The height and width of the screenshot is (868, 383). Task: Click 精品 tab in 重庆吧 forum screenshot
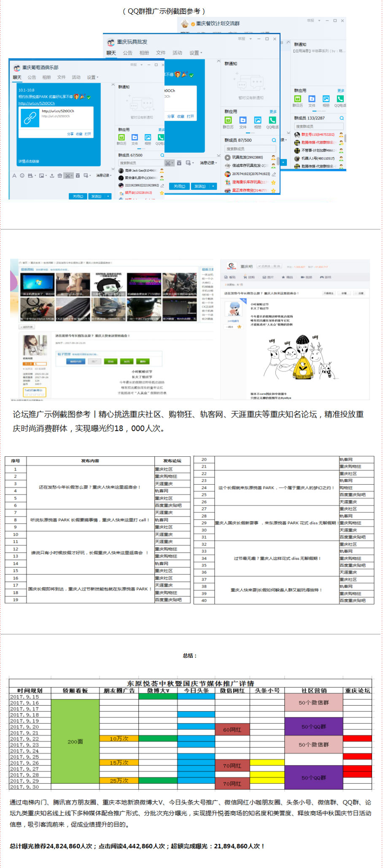pyautogui.click(x=287, y=277)
